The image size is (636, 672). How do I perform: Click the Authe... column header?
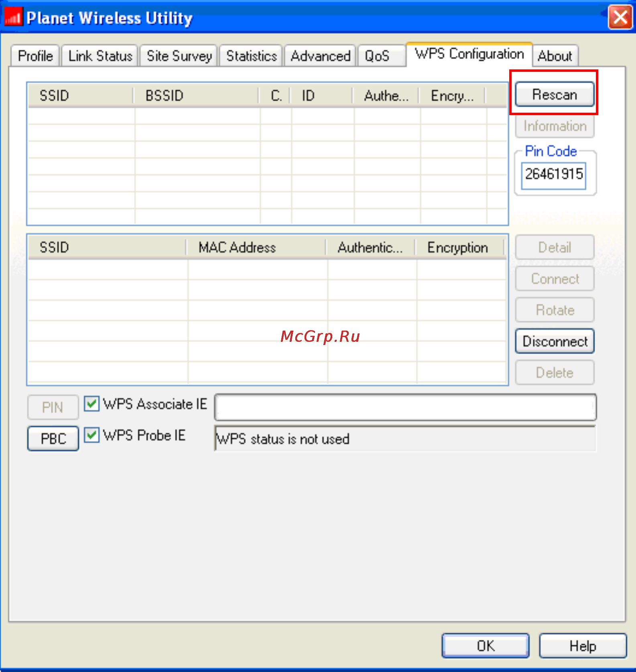386,96
